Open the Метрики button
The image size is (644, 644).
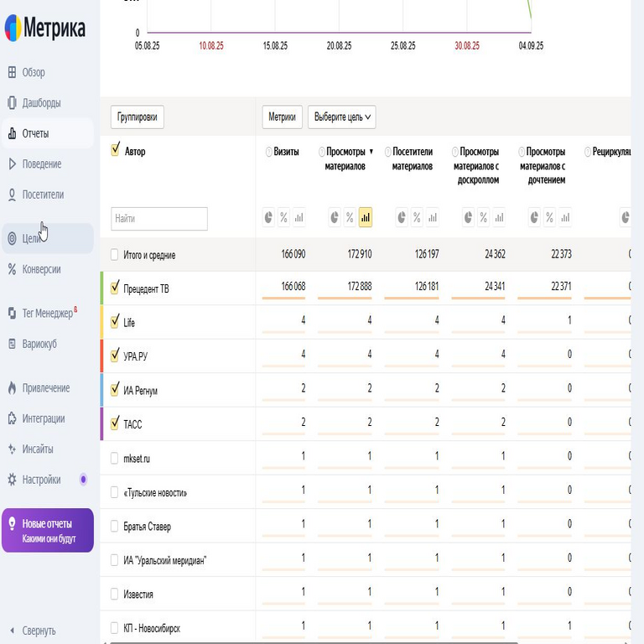click(x=282, y=117)
